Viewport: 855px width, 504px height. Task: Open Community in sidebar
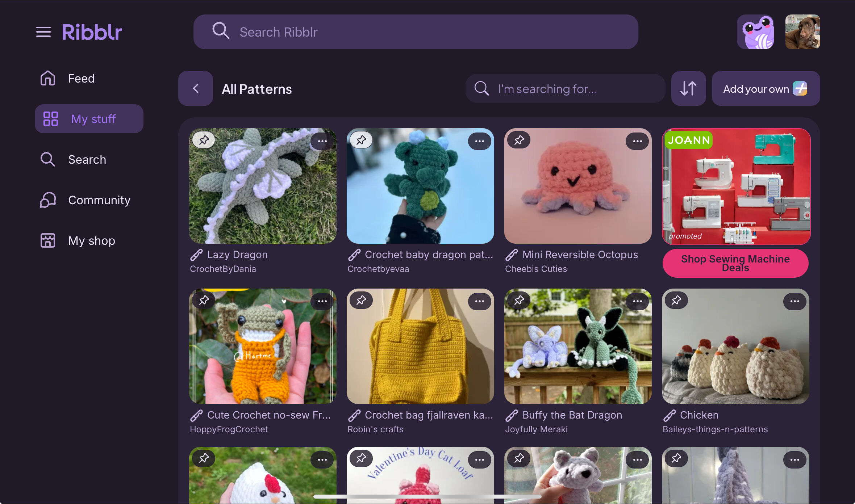pyautogui.click(x=89, y=200)
